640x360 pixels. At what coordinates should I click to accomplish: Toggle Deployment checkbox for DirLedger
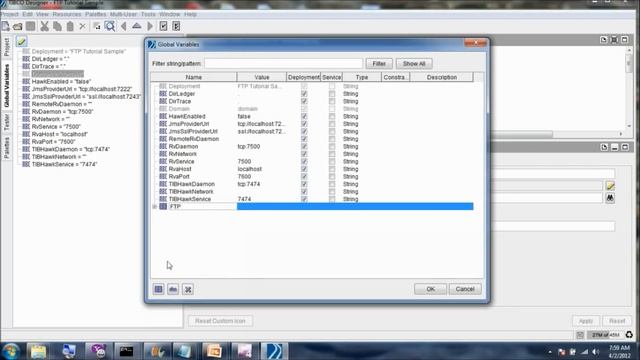tap(304, 94)
